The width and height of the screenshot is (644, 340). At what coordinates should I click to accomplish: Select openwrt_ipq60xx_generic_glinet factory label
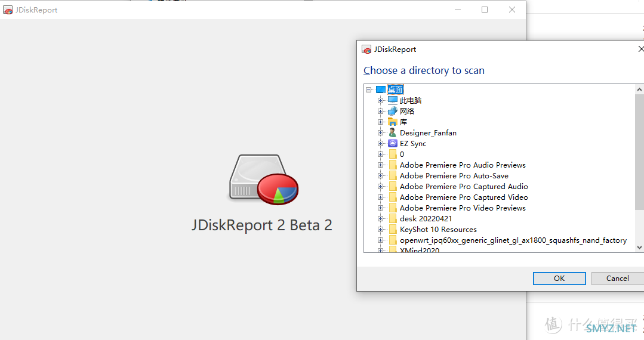(513, 240)
